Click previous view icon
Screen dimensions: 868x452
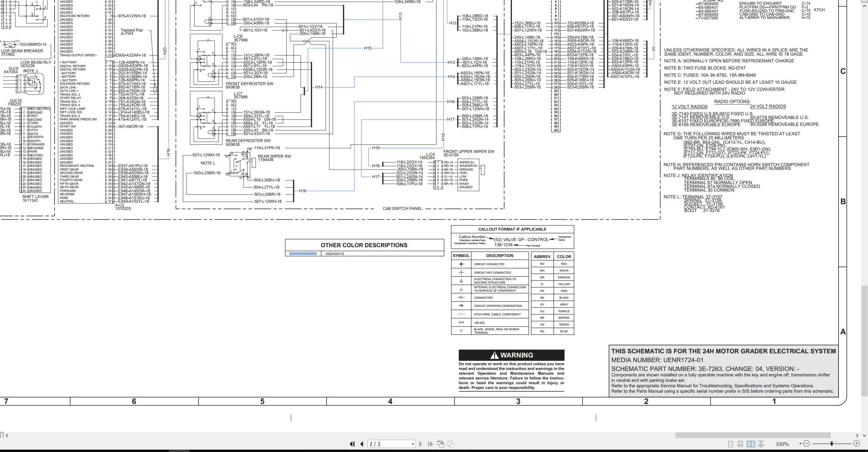tap(441, 444)
